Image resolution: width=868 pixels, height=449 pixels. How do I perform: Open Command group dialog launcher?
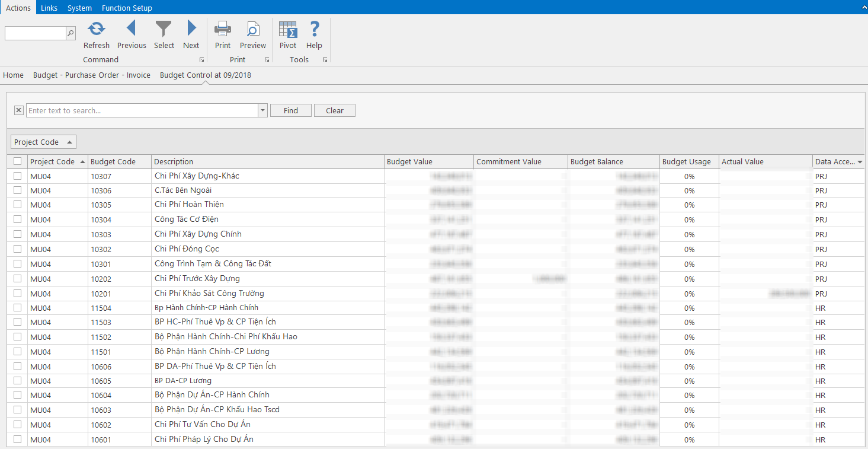[202, 60]
